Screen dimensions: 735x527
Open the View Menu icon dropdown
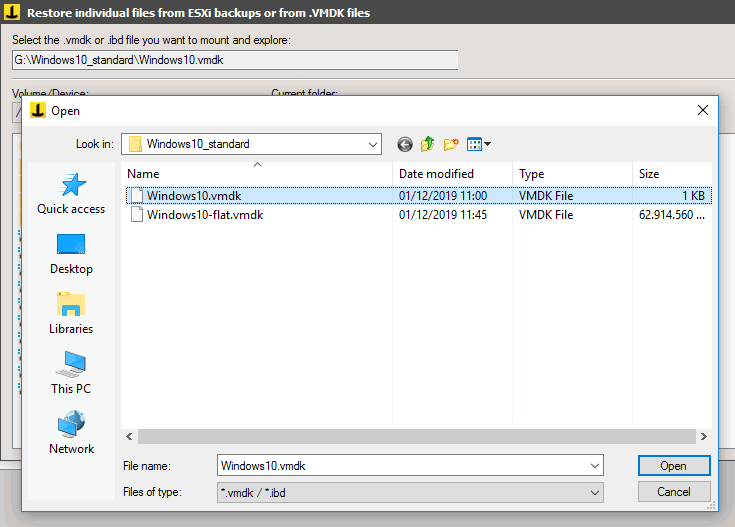click(x=479, y=144)
